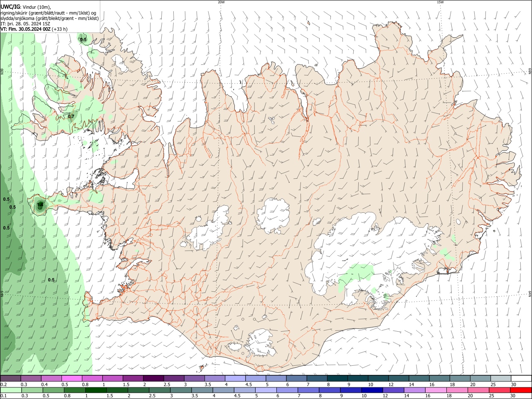The width and height of the screenshot is (532, 399).
Task: Select the darkest green swatch labelled 1
Action: click(96, 390)
